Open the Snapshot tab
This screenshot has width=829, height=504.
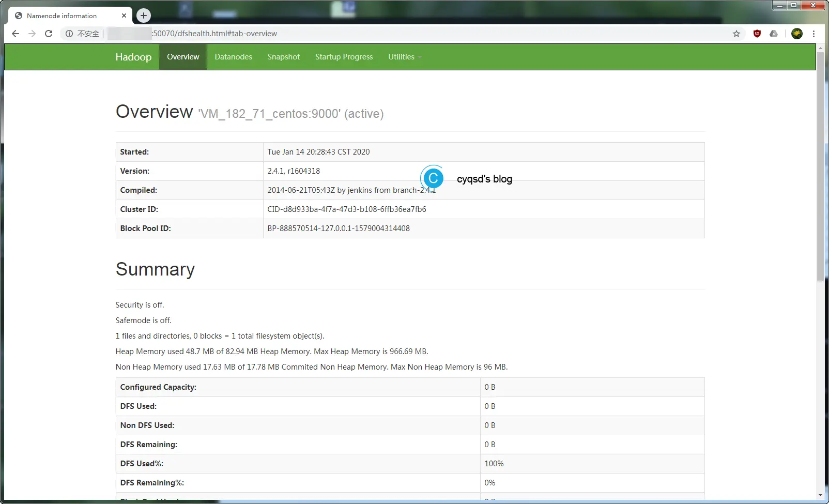click(x=284, y=57)
